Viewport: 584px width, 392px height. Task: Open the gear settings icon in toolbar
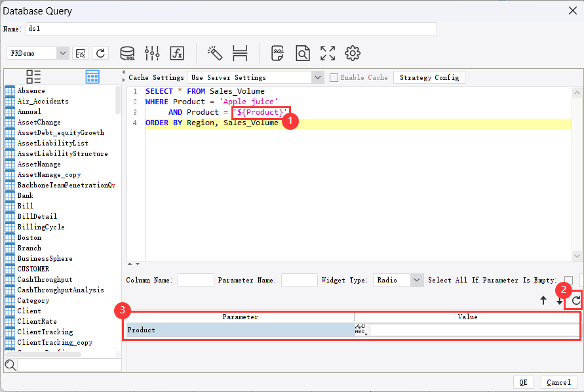(353, 53)
